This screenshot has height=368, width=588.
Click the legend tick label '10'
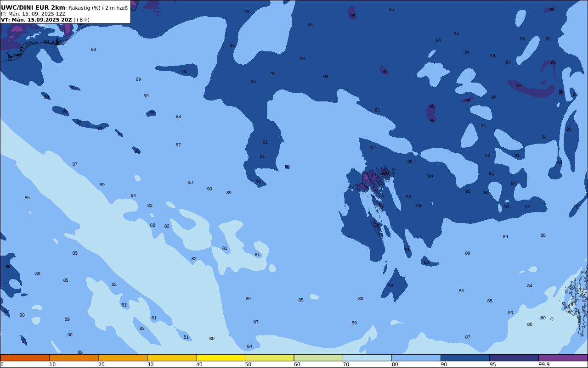point(52,364)
